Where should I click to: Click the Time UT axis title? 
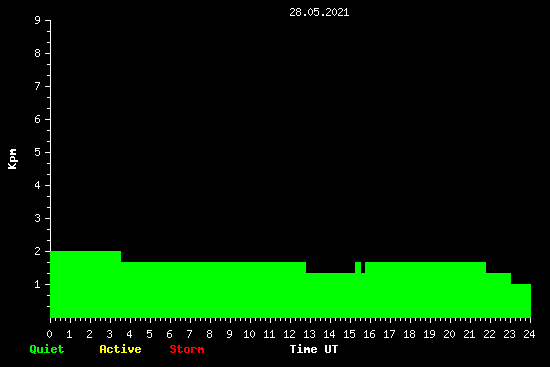pyautogui.click(x=314, y=349)
